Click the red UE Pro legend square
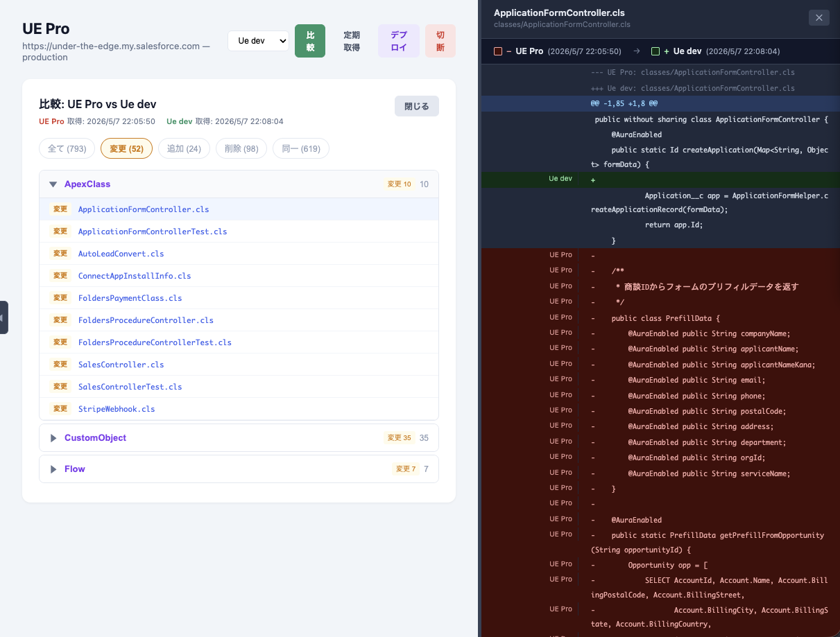Screen dimensions: 840x637 pyautogui.click(x=498, y=51)
